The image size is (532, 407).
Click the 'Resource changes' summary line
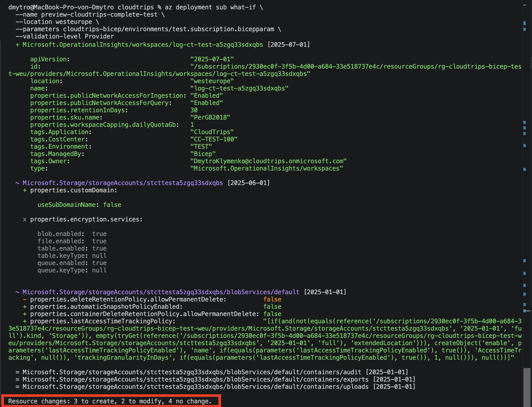click(x=110, y=401)
